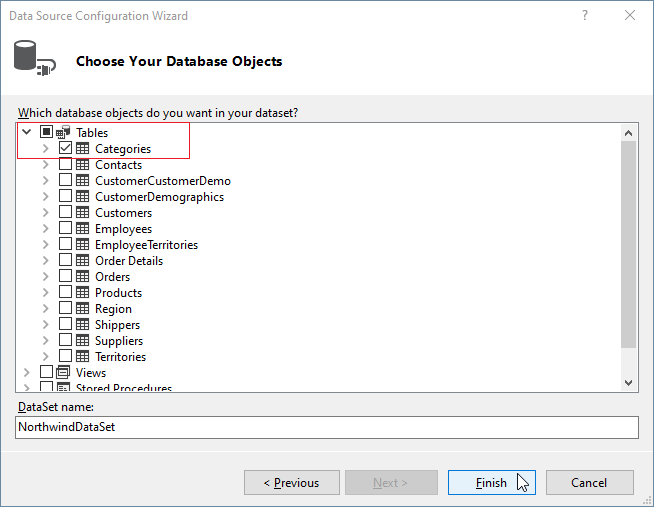Click the database plug header icon
The image size is (654, 507).
coord(35,58)
